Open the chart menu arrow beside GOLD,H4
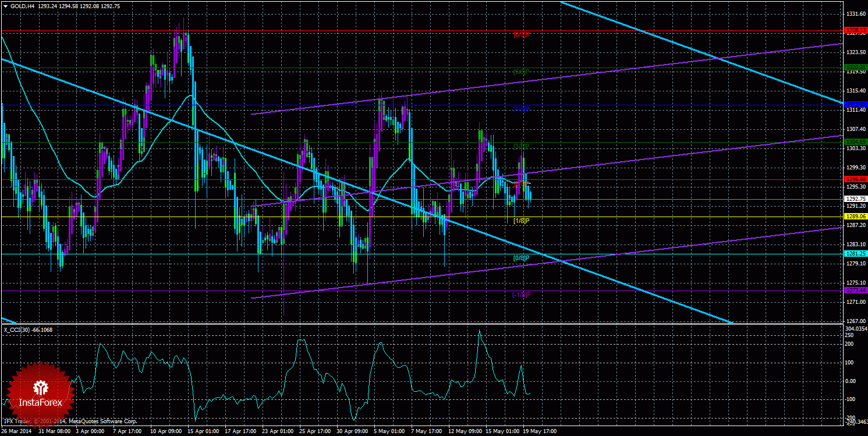 pyautogui.click(x=5, y=6)
